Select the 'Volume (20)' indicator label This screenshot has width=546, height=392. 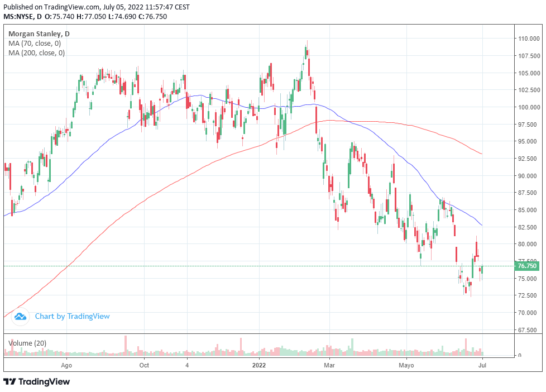27,343
